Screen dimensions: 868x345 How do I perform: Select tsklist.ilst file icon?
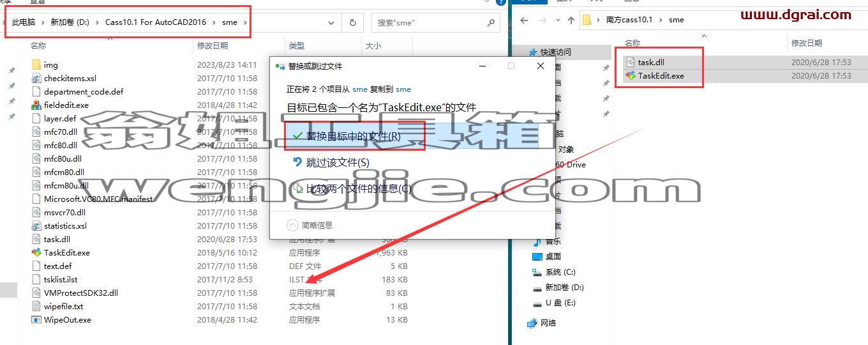(x=36, y=279)
